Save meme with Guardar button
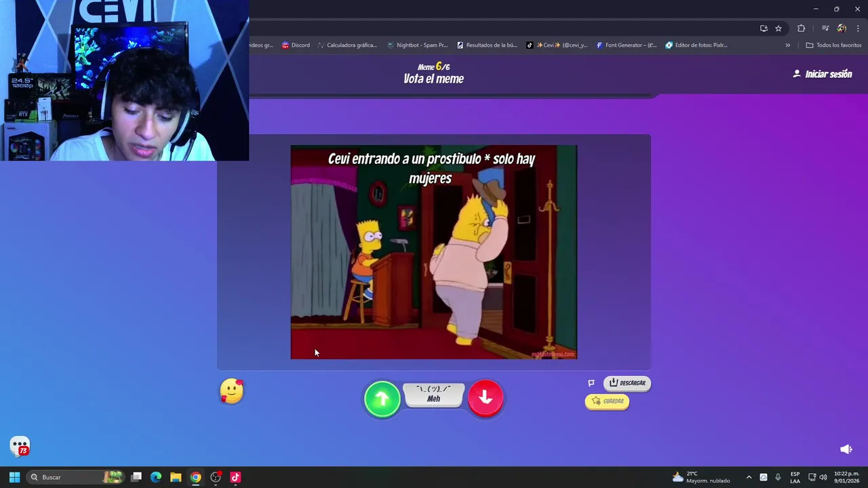This screenshot has width=868, height=488. [607, 401]
